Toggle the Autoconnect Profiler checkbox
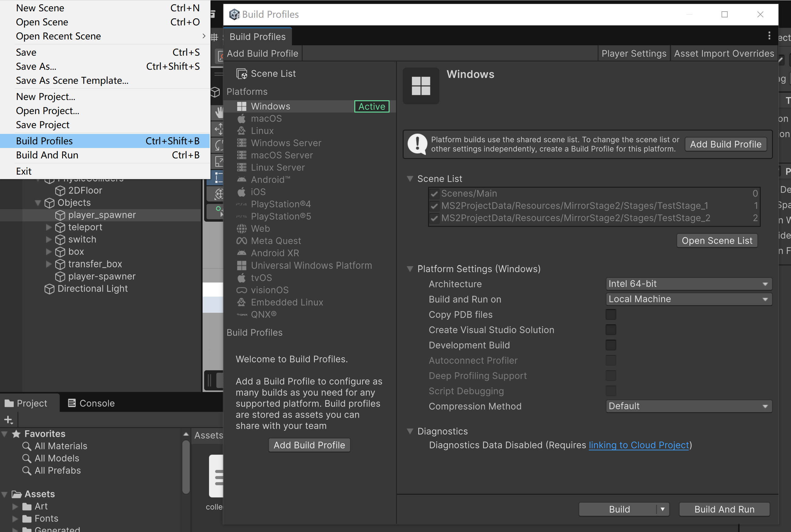 click(x=611, y=360)
